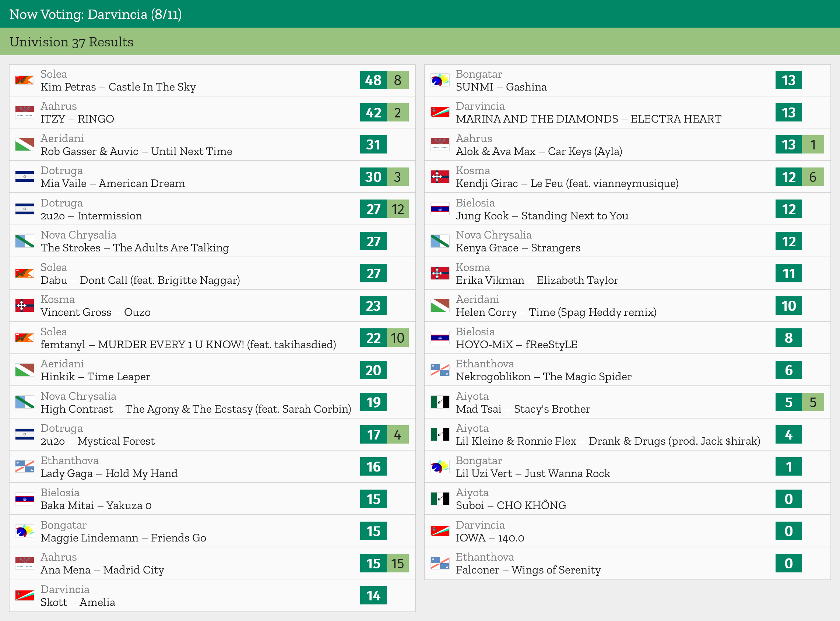
Task: Click the Bielosia flag beside Baka Mitai
Action: 24,499
